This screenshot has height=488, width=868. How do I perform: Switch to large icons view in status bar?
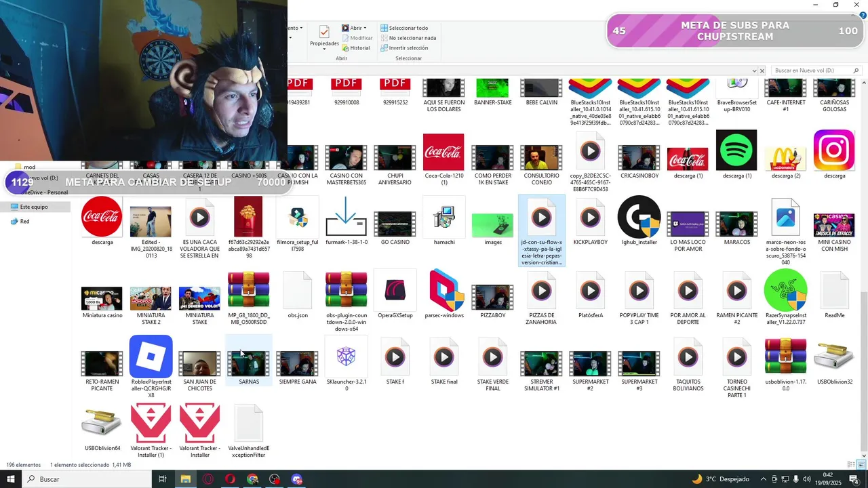pyautogui.click(x=861, y=464)
